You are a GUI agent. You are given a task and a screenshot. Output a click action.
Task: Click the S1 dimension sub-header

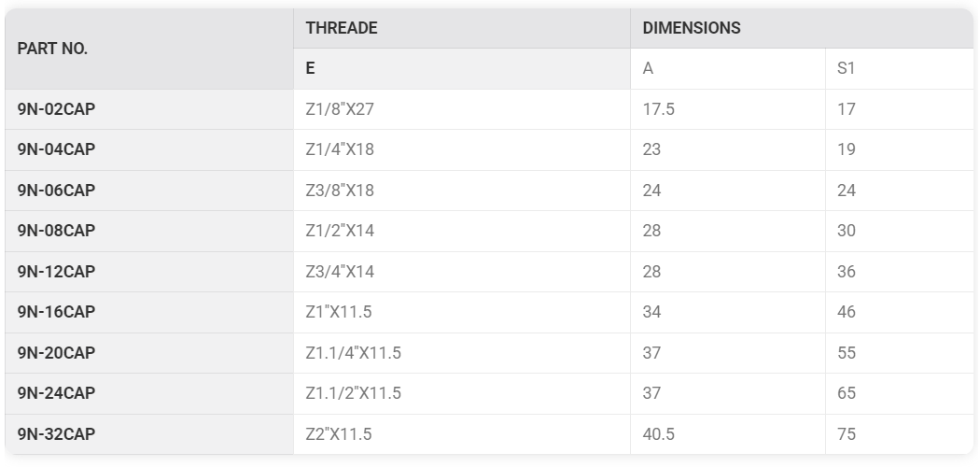click(900, 69)
